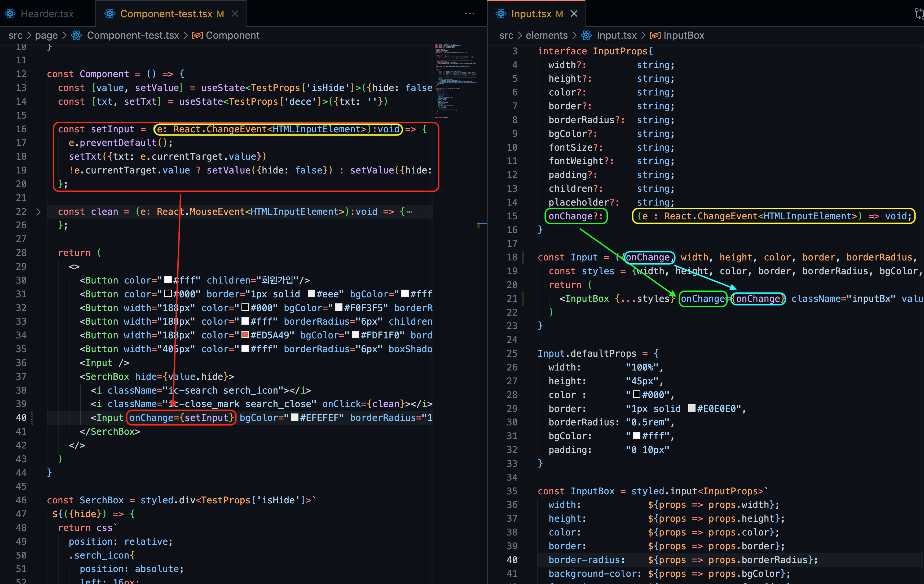The height and width of the screenshot is (584, 924).
Task: Click React icon on Component-test.tsx tab
Action: (x=110, y=14)
